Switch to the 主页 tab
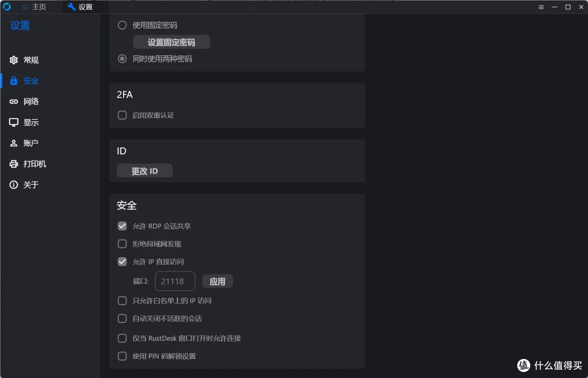 point(34,7)
